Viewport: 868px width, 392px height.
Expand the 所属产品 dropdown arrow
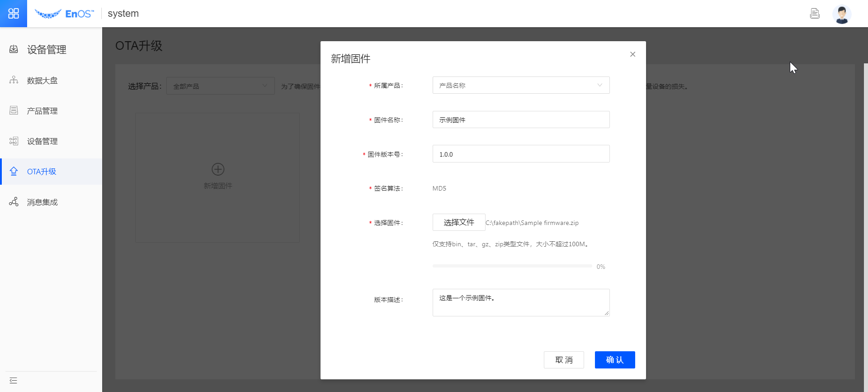pos(599,85)
